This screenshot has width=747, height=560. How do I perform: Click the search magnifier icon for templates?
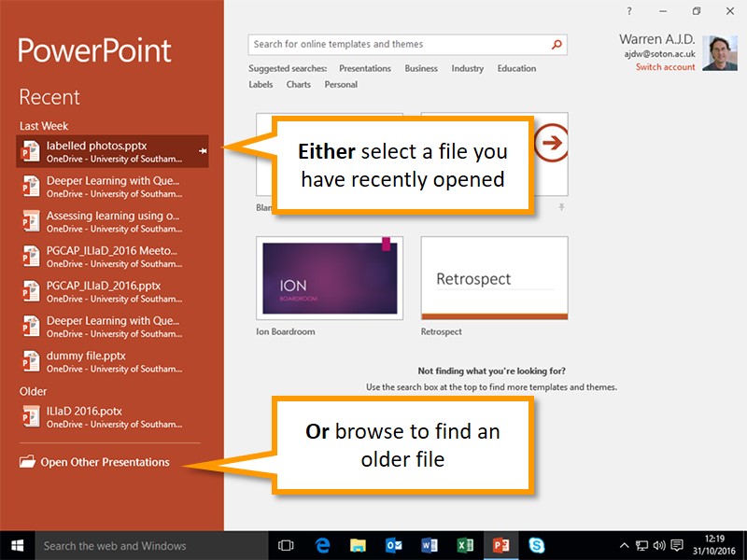pyautogui.click(x=556, y=44)
